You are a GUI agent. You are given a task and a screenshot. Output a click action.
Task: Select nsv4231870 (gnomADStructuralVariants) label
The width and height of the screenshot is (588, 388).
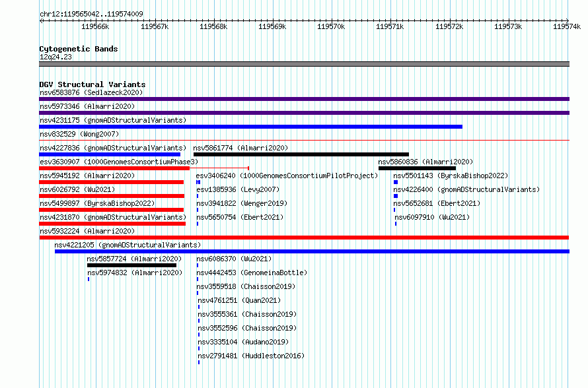[x=113, y=217]
